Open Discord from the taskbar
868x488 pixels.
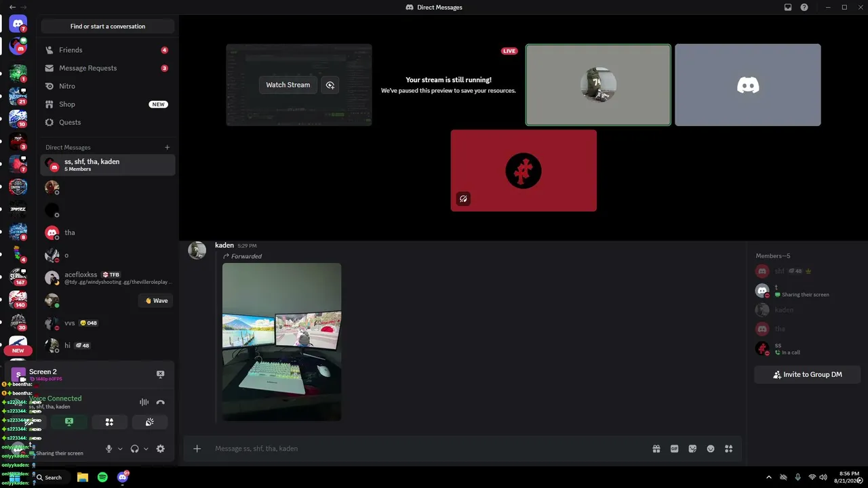123,477
